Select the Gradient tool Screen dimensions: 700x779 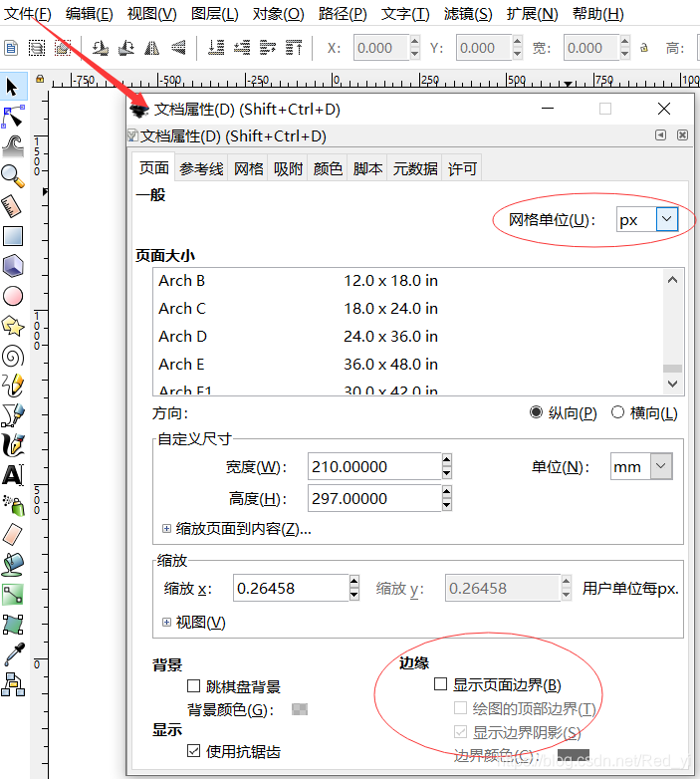pos(13,594)
